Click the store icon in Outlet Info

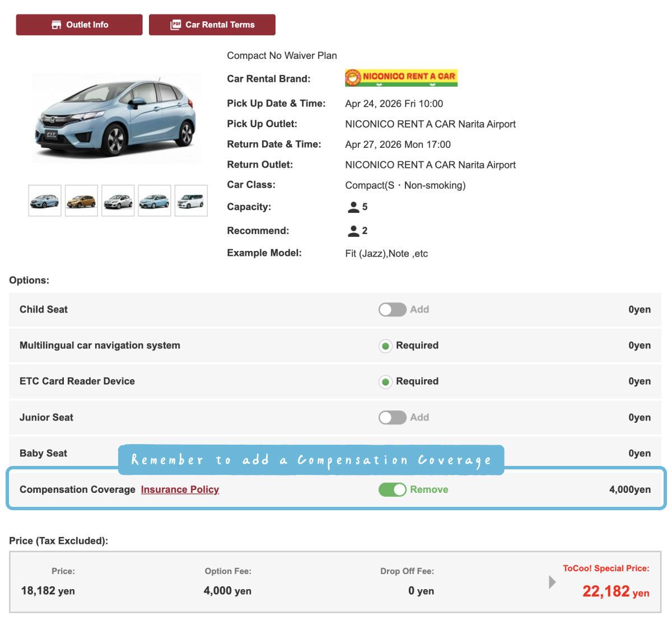pyautogui.click(x=56, y=25)
